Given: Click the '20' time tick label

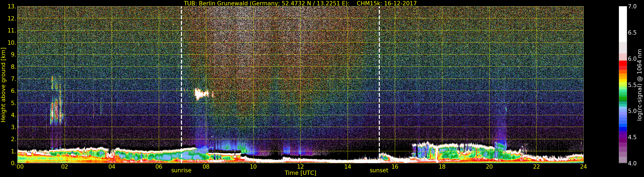Looking at the screenshot, I should pos(489,167).
